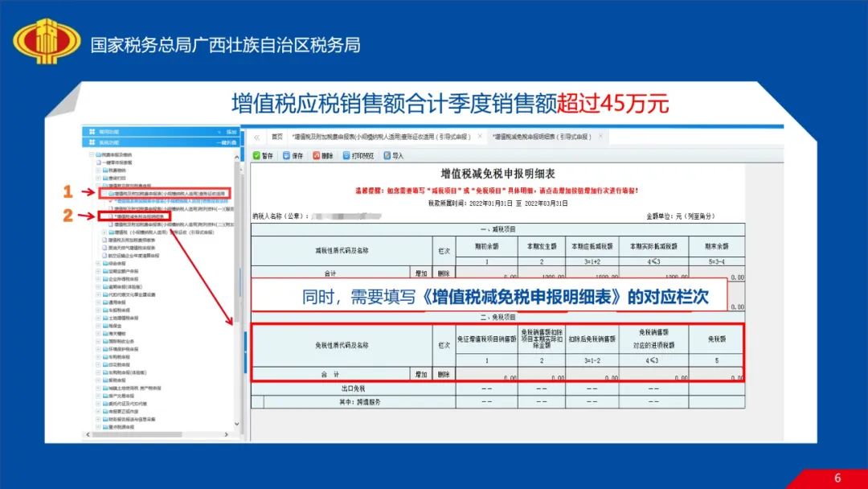Click the 车船税申报 folder icon
868x489 pixels.
105,310
